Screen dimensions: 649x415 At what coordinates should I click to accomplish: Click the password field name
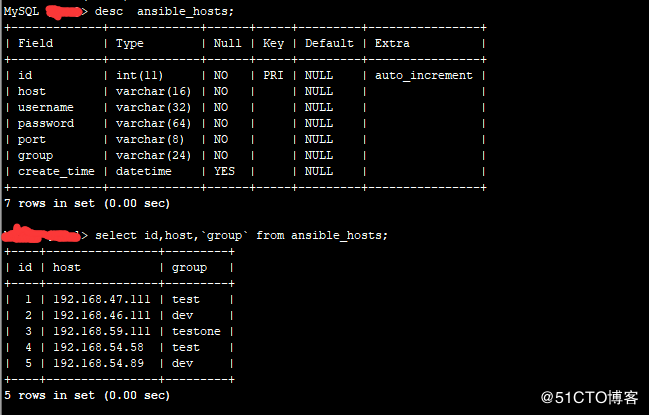click(x=46, y=123)
